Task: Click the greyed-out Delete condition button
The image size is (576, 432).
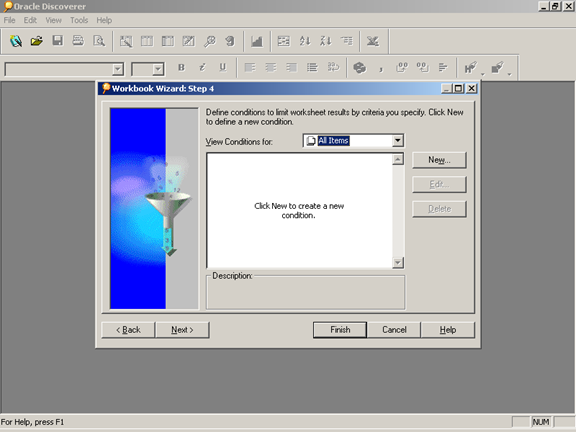Action: point(439,209)
